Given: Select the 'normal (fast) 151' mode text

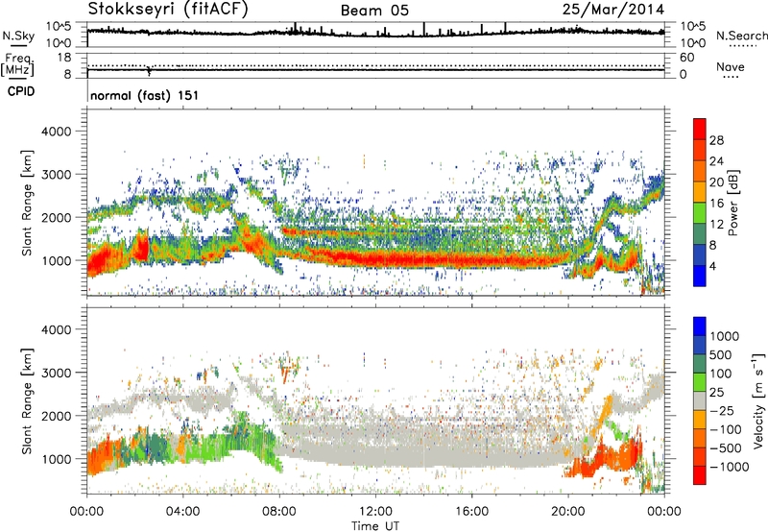Looking at the screenshot, I should coord(145,95).
